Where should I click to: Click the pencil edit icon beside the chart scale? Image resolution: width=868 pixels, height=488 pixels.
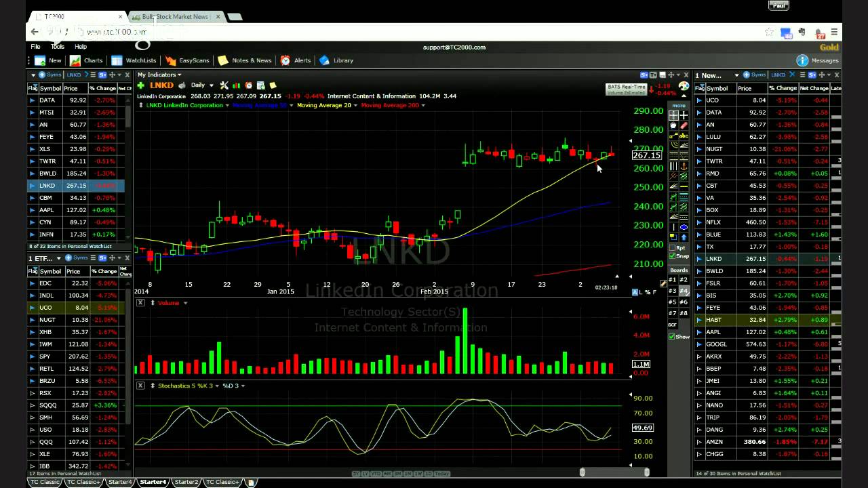[663, 283]
